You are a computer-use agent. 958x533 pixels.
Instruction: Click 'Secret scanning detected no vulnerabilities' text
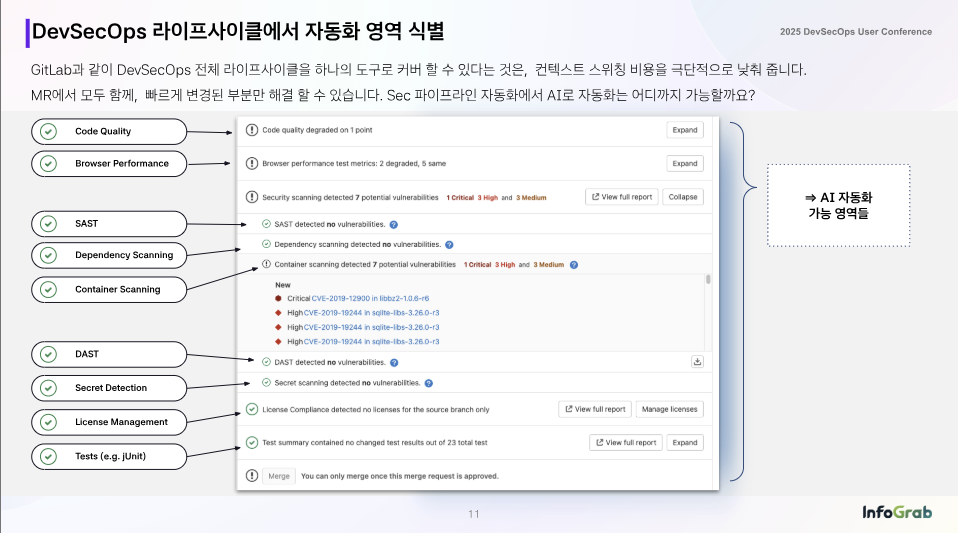347,383
